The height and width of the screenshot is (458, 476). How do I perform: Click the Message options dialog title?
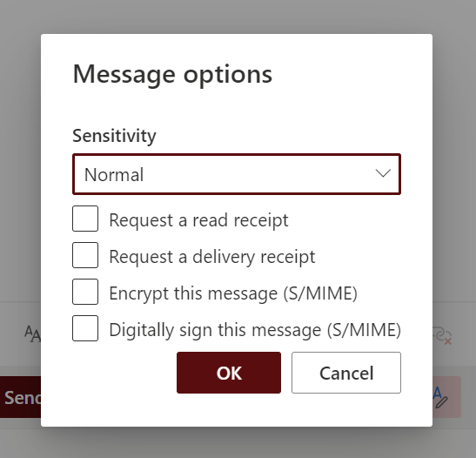tap(172, 75)
